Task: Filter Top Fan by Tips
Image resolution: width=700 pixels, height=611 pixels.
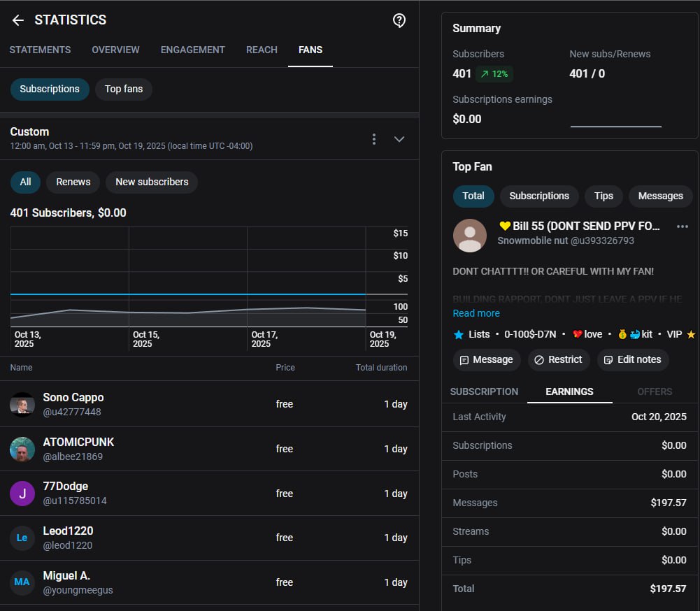Action: tap(603, 196)
